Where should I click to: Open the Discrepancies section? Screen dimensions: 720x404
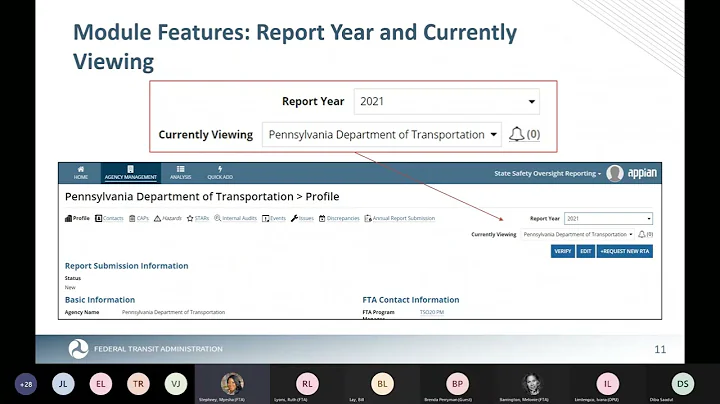pos(339,219)
